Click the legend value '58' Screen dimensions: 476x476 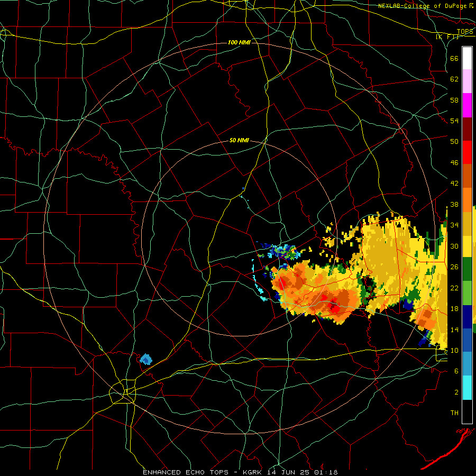click(x=454, y=100)
